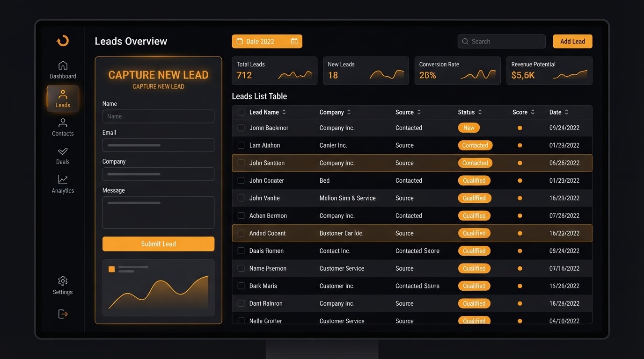Click the Revenue Potential sparkline
This screenshot has width=644, height=359.
570,75
